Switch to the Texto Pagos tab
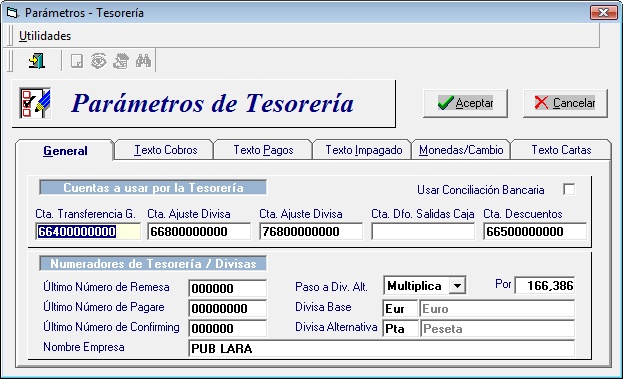Screen dimensions: 623x379 (263, 150)
